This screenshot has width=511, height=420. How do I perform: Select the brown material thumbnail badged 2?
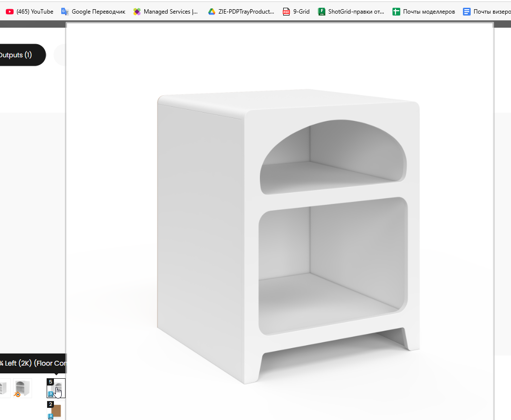click(x=55, y=410)
